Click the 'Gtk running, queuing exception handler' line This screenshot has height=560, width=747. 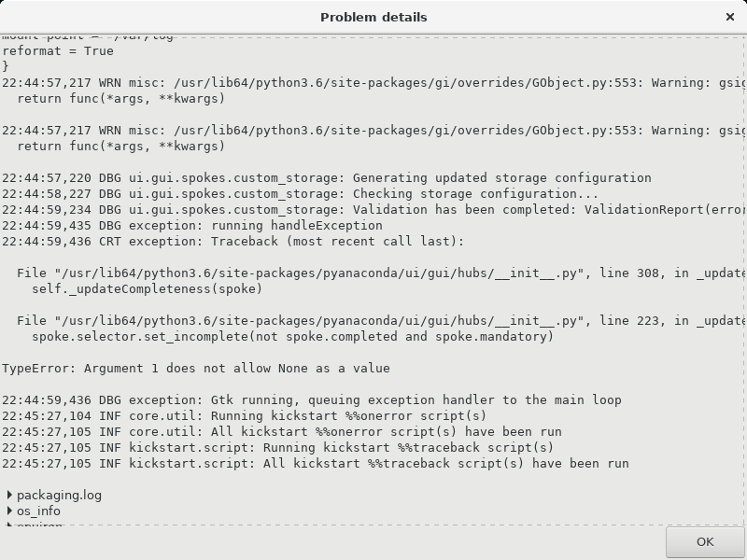point(312,400)
